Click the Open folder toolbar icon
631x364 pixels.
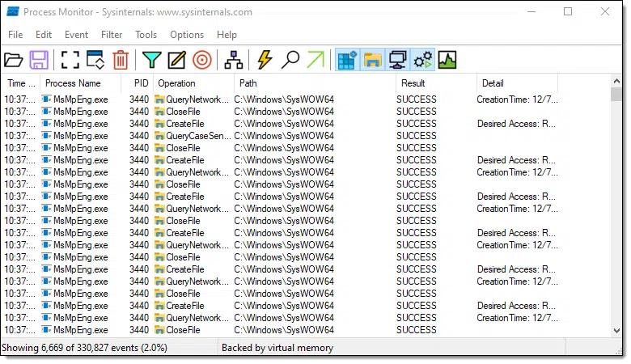[x=14, y=59]
